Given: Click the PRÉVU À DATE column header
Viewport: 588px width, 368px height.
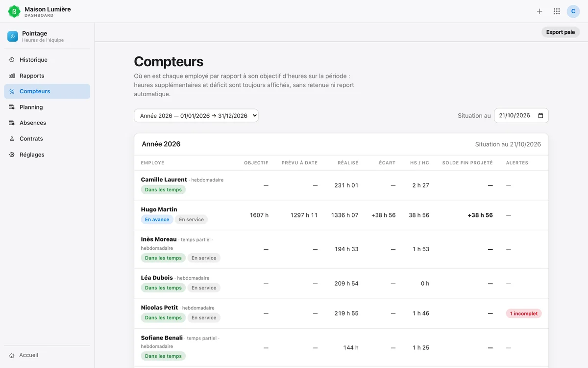Looking at the screenshot, I should [299, 163].
